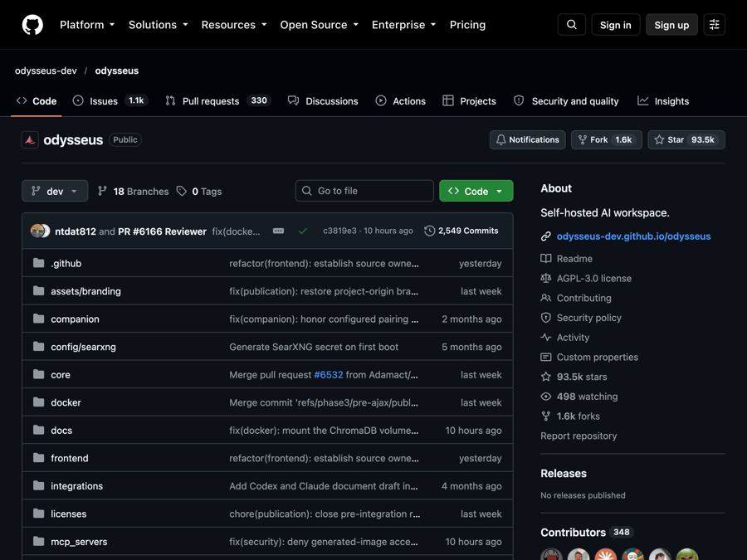Expand the Open Source menu

click(x=320, y=25)
